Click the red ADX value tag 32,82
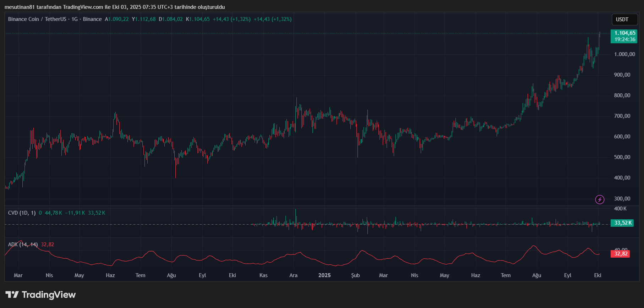 point(621,254)
